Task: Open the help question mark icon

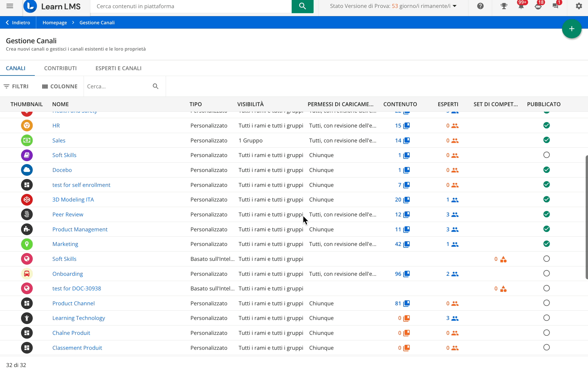Action: coord(480,6)
